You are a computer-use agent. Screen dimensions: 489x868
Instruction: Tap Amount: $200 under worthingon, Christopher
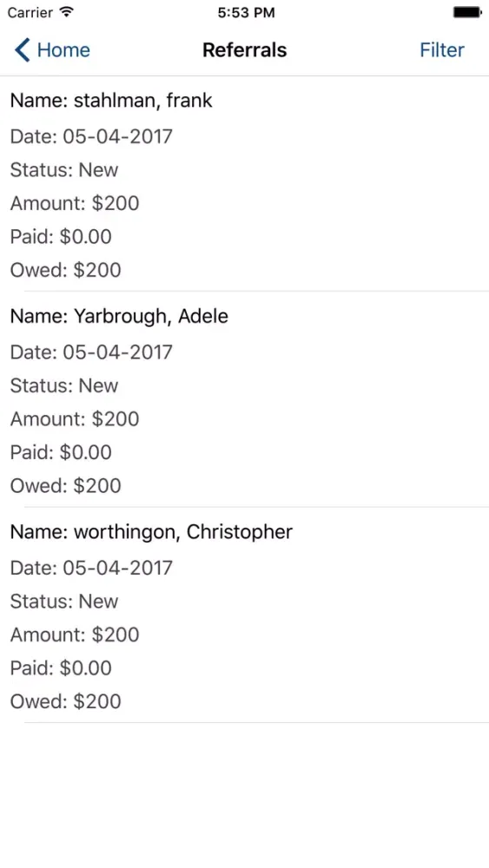click(x=75, y=635)
